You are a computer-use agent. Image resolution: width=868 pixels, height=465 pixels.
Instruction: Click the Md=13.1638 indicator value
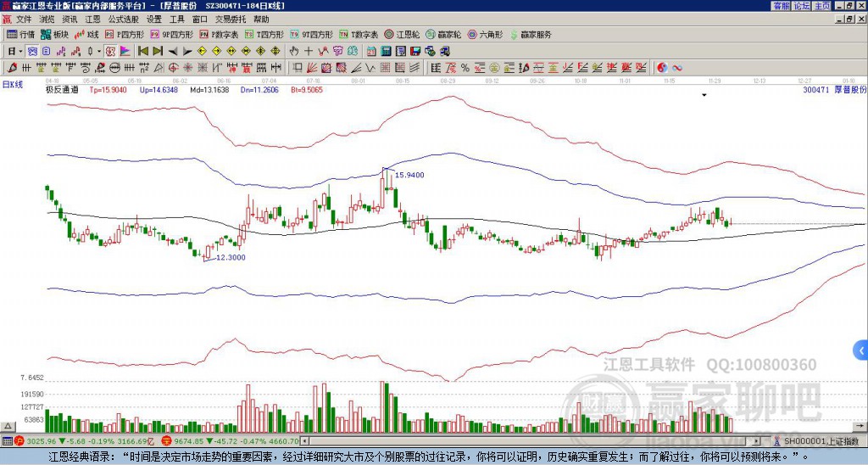209,90
